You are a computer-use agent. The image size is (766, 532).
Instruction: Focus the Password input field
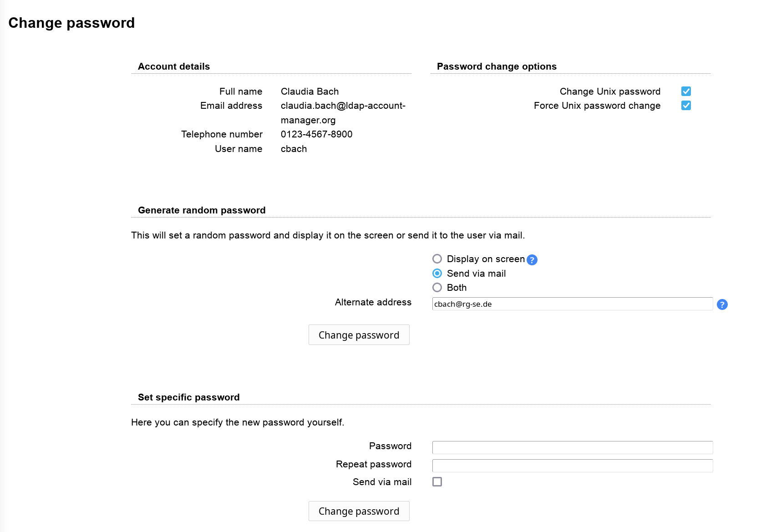(572, 447)
